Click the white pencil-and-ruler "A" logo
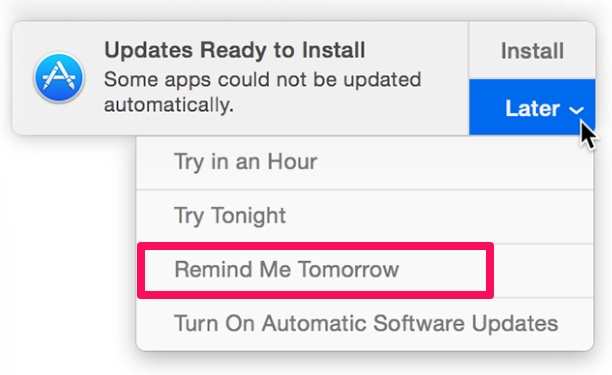Image resolution: width=612 pixels, height=375 pixels. (59, 77)
